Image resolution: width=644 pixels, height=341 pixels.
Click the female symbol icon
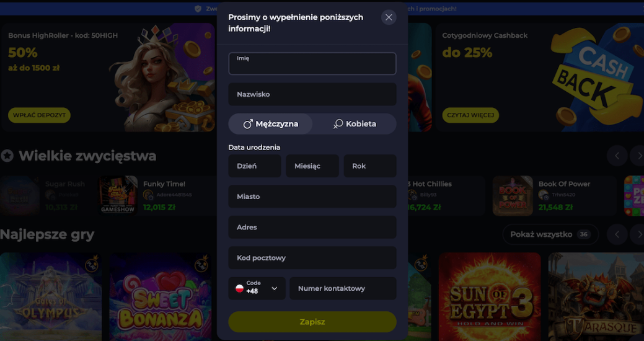[338, 124]
